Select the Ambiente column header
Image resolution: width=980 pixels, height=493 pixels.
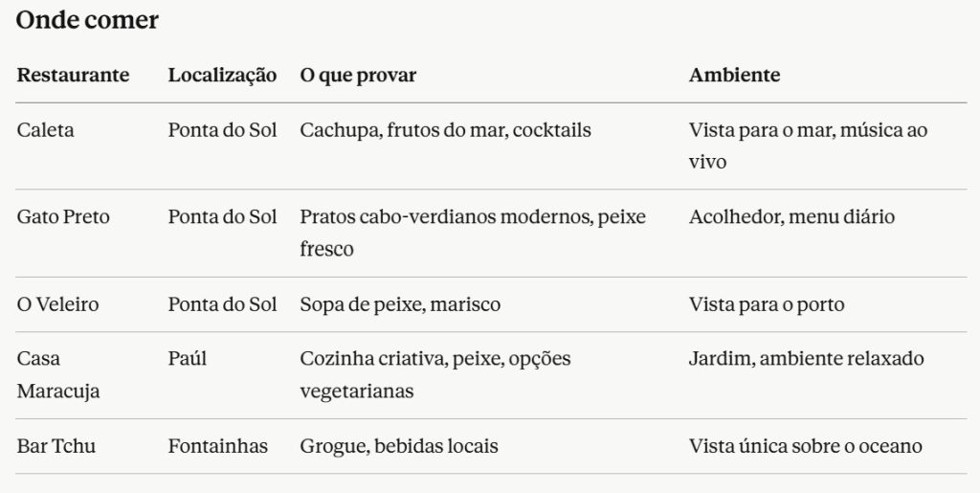(734, 75)
